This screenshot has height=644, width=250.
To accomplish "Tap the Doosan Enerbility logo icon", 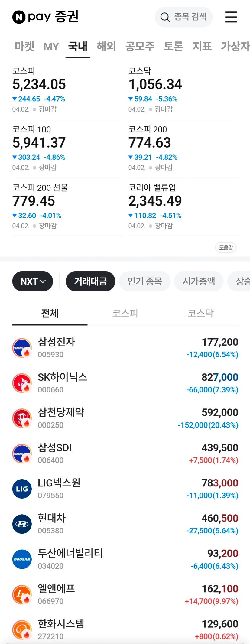I will (22, 559).
